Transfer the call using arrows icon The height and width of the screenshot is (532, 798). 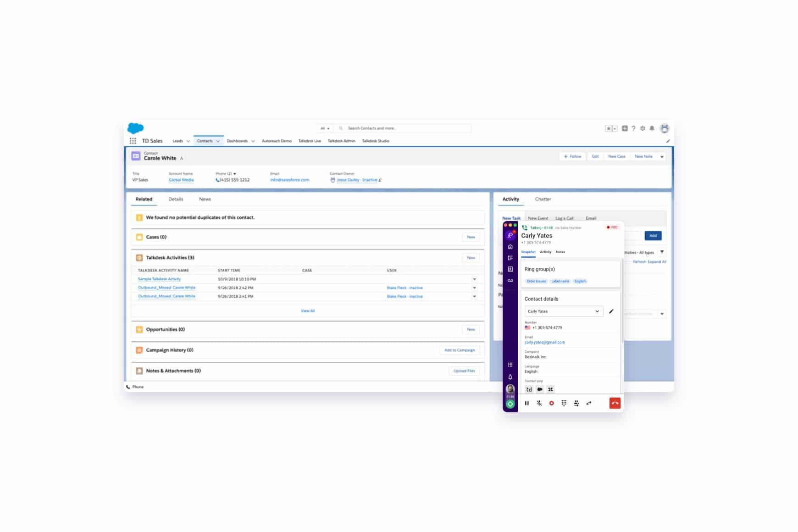[589, 403]
